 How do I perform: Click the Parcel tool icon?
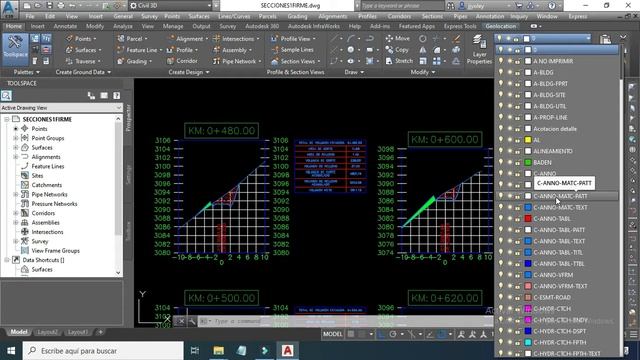click(x=121, y=38)
